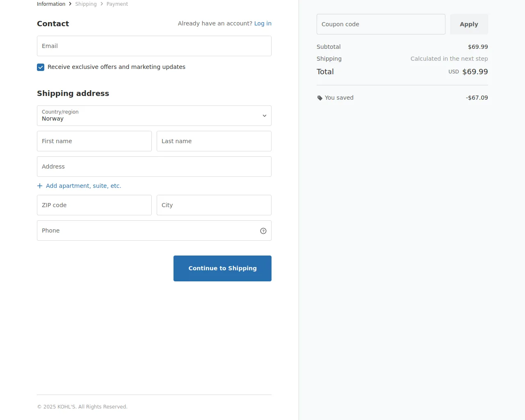Viewport: 525px width, 420px height.
Task: Focus the Email input field
Action: [154, 46]
